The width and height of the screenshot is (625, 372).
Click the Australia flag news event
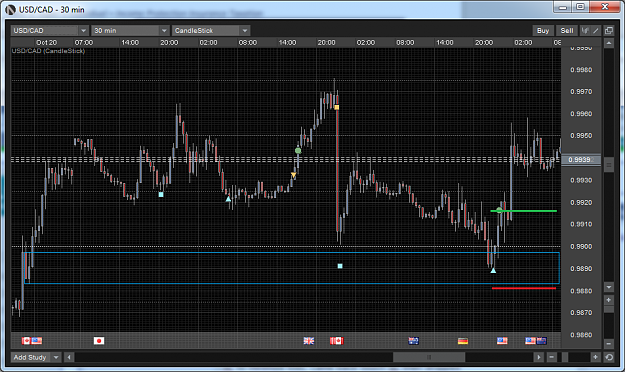413,341
